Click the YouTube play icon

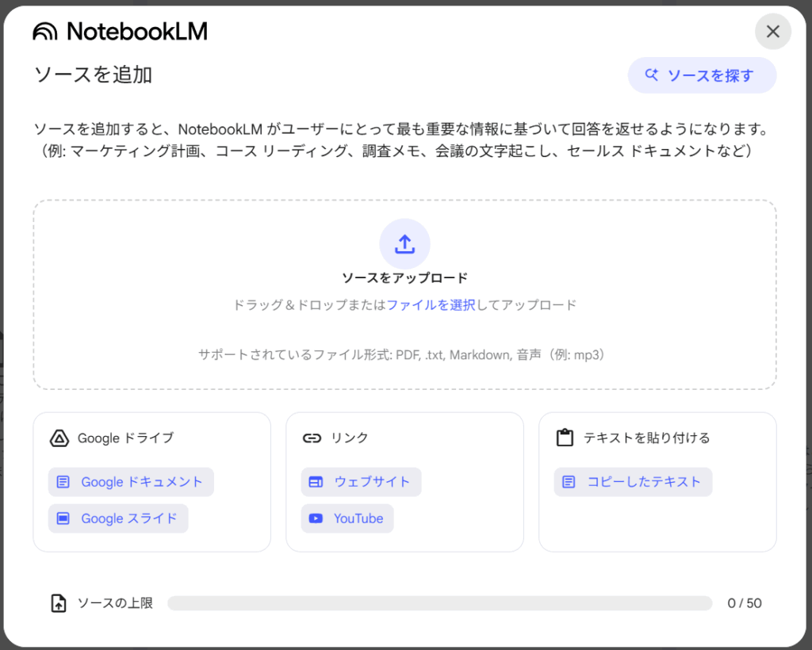coord(316,518)
